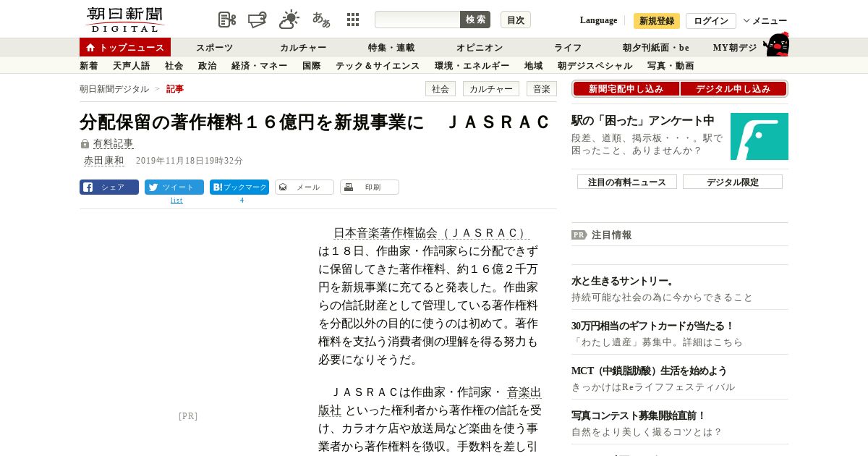The width and height of the screenshot is (868, 456).
Task: Click the 有料記事 link
Action: coord(113,143)
